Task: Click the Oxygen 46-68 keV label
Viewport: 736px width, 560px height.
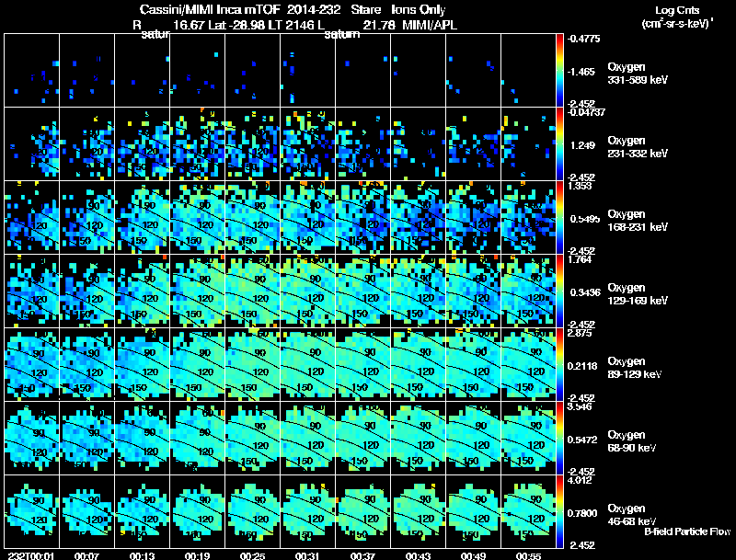Action: [632, 515]
